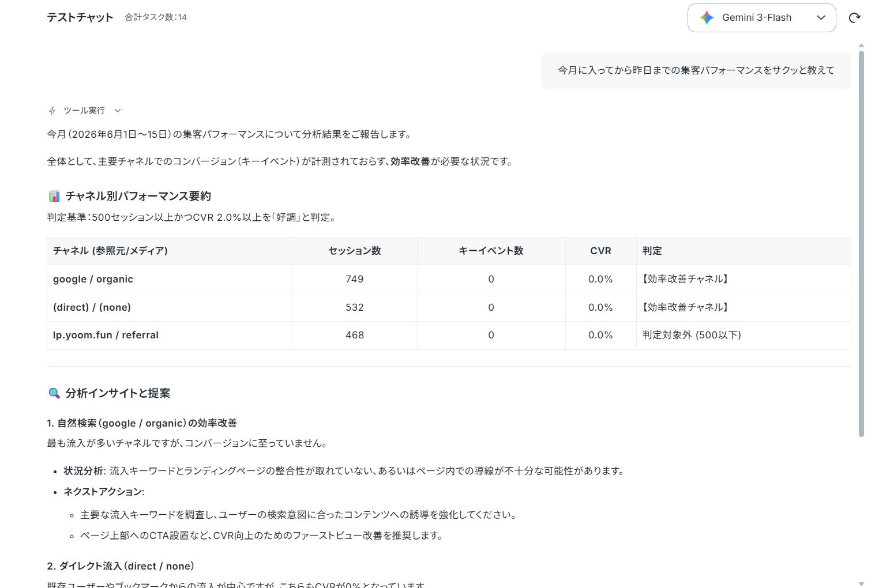Click the bold 効率改善 text in summary
Viewport: 875px width, 588px height.
pyautogui.click(x=410, y=161)
